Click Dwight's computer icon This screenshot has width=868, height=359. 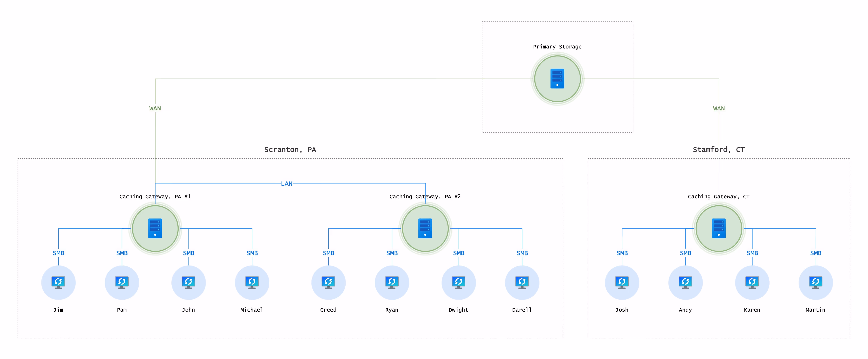(x=459, y=283)
